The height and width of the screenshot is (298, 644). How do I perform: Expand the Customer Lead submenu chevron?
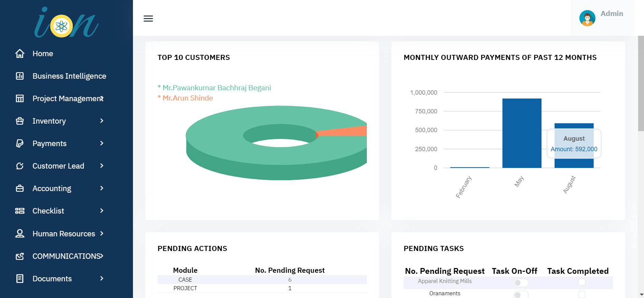click(x=102, y=166)
